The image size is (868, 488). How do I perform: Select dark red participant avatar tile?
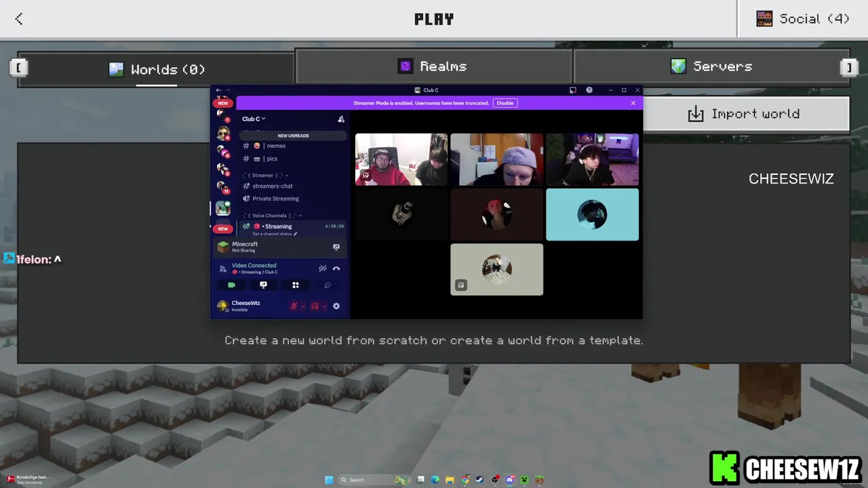(x=497, y=214)
